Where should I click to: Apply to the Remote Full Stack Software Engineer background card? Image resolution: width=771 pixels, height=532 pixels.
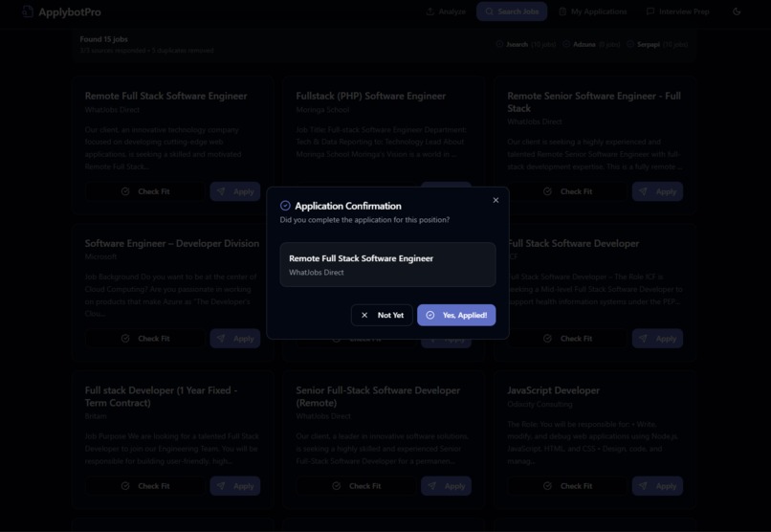tap(235, 191)
